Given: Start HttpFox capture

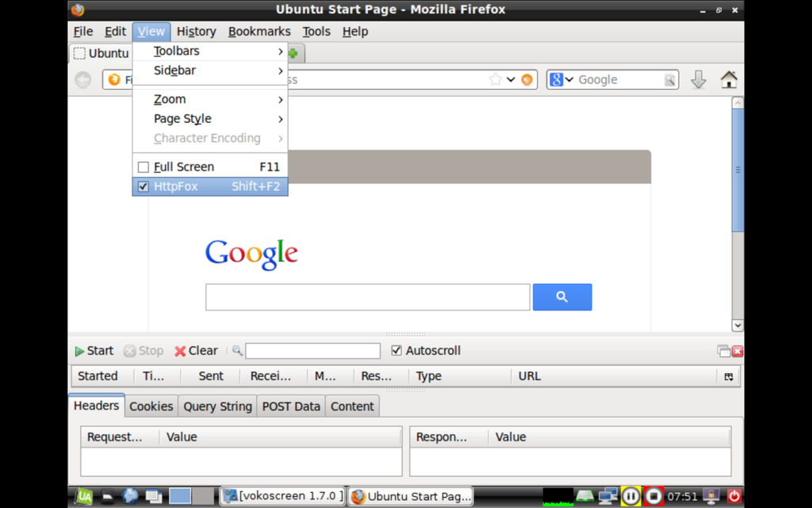Looking at the screenshot, I should [x=94, y=351].
